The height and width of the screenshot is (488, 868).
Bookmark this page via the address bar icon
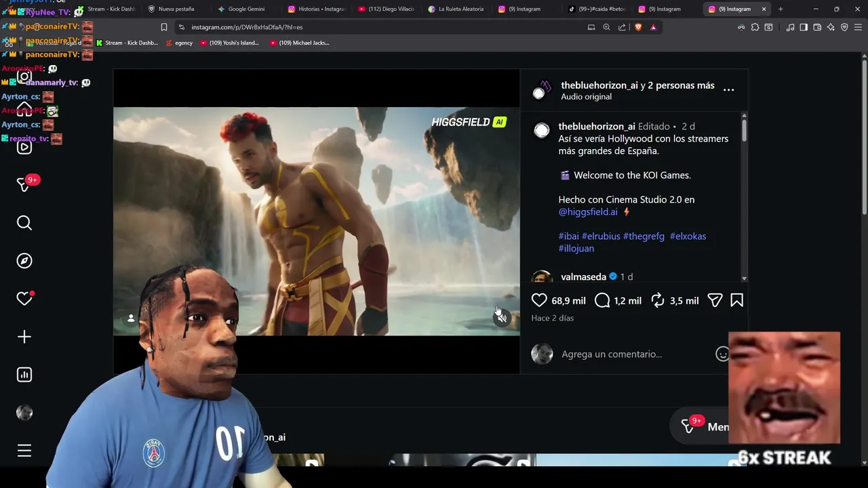[163, 27]
